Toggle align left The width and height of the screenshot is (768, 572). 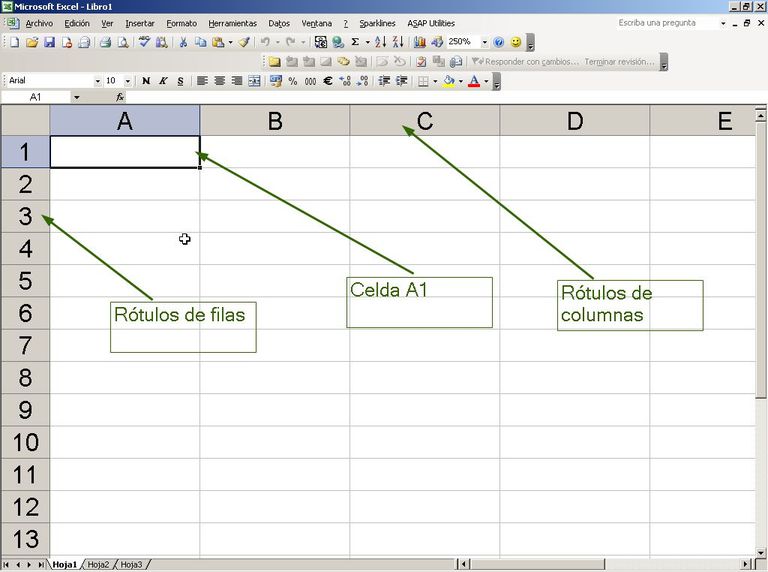coord(202,81)
